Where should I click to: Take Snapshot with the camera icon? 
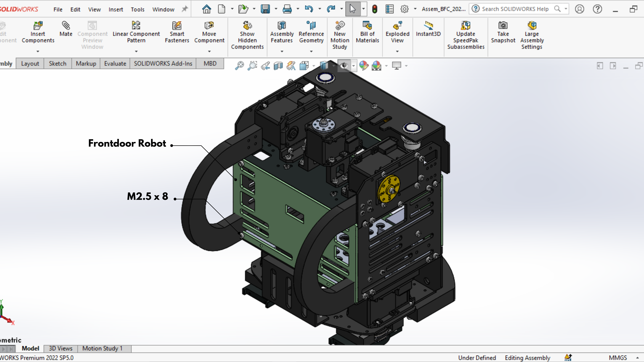pyautogui.click(x=503, y=32)
